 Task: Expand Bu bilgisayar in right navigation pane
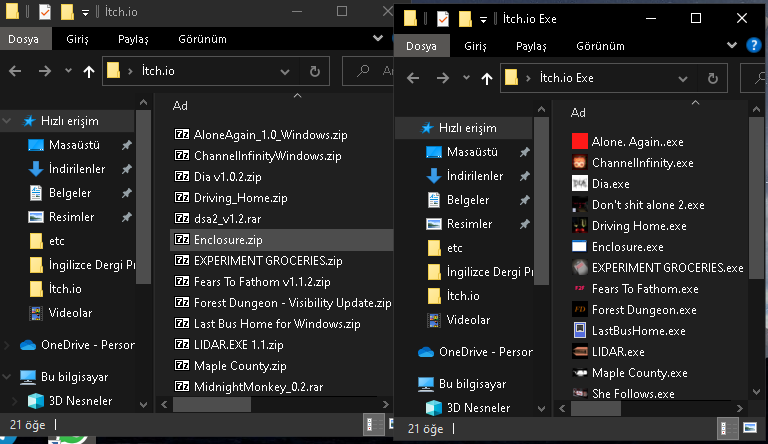click(405, 384)
